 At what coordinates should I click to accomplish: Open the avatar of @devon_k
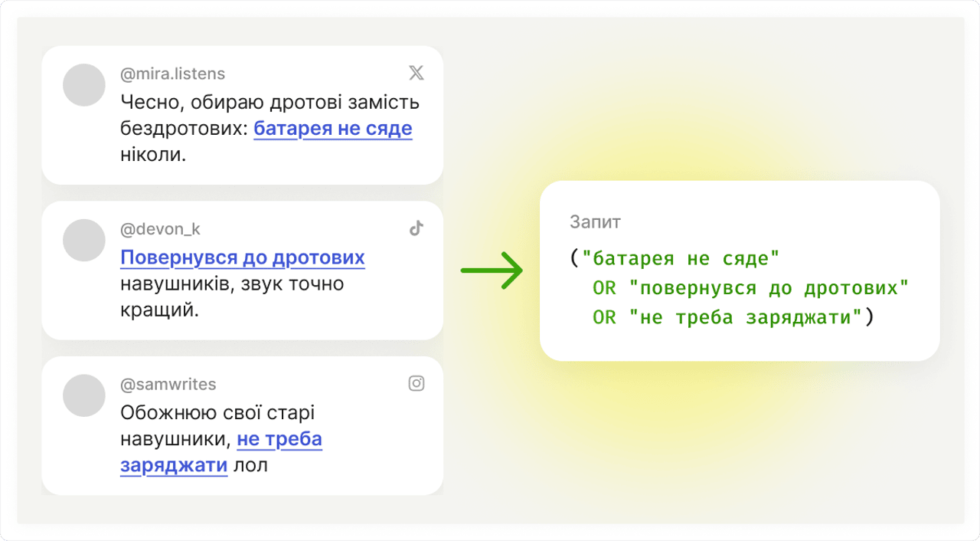coord(83,240)
